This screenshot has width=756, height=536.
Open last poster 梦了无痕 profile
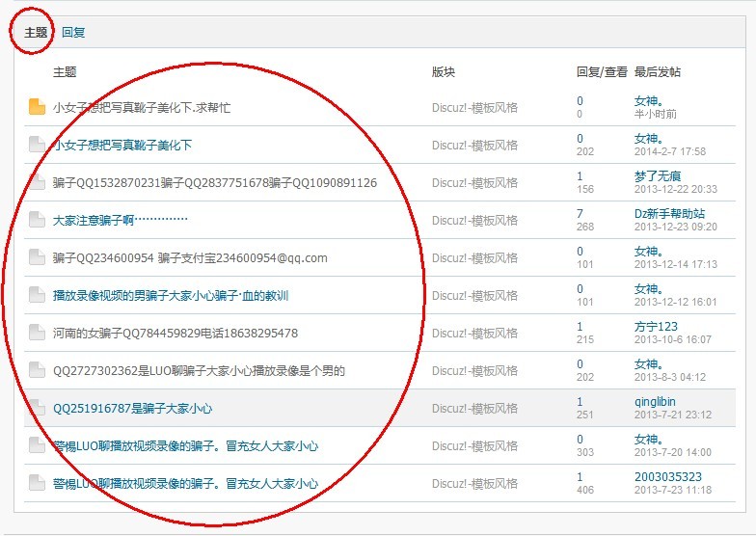point(658,176)
